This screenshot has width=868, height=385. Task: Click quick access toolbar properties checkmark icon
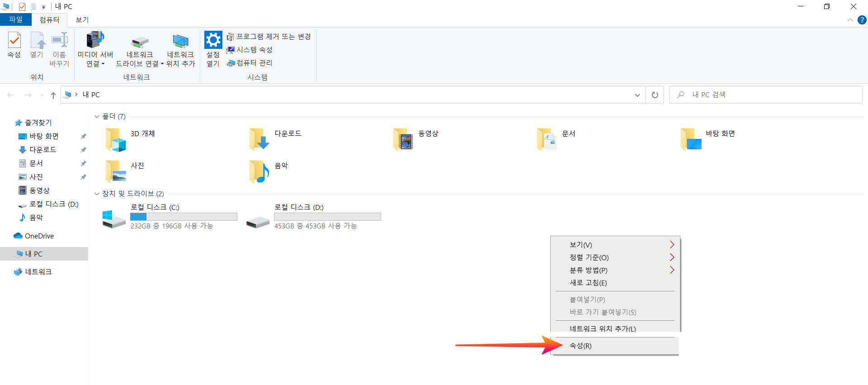point(22,6)
